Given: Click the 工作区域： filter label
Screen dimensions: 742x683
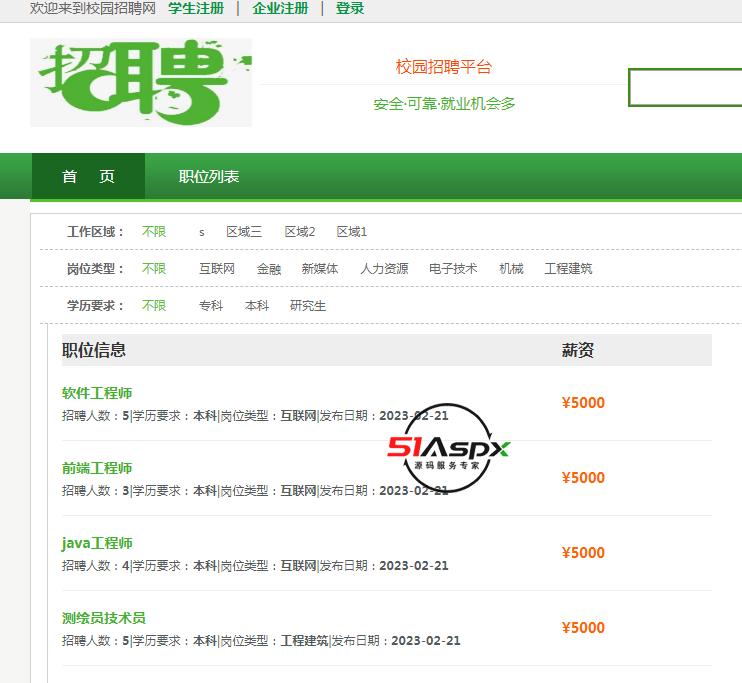Looking at the screenshot, I should 95,231.
